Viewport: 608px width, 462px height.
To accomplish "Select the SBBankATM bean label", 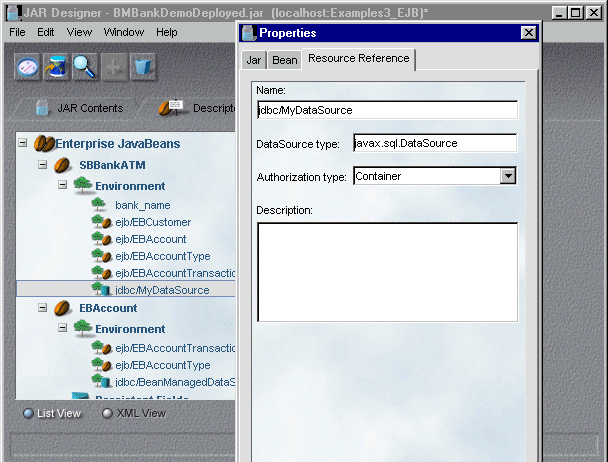I will tap(112, 165).
